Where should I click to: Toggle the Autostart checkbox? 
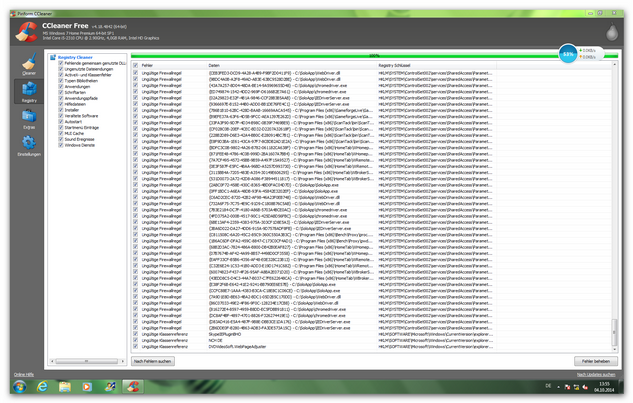pos(61,122)
